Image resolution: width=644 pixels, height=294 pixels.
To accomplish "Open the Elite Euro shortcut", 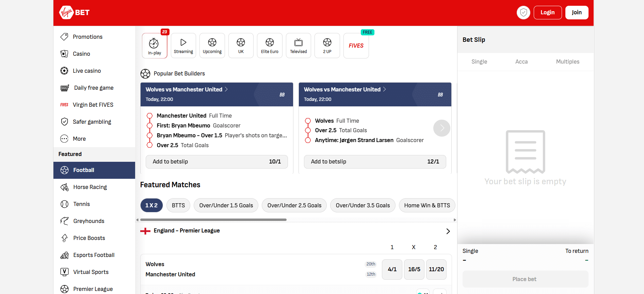I will 270,46.
